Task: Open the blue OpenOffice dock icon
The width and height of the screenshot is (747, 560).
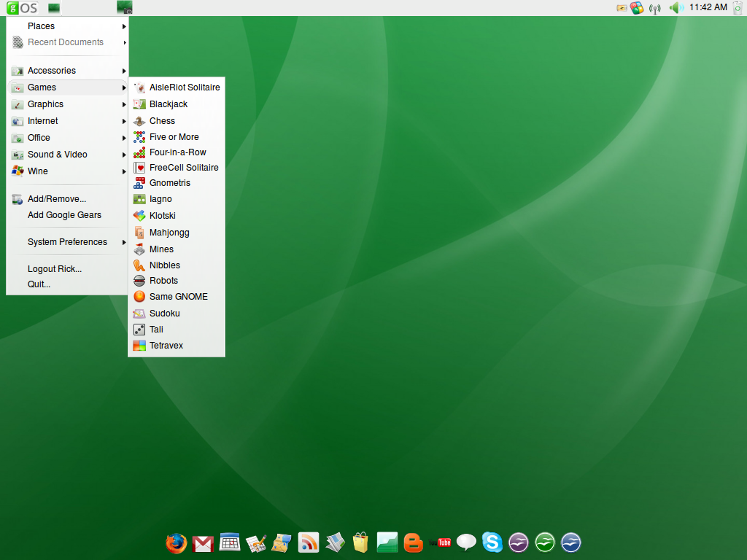Action: [x=570, y=542]
